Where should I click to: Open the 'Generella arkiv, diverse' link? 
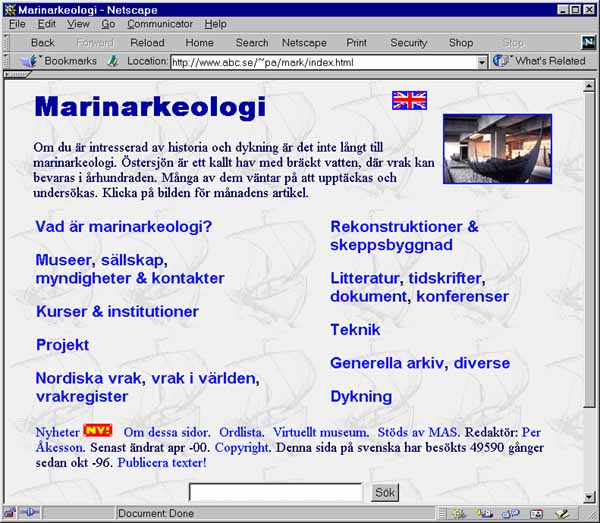(x=420, y=363)
